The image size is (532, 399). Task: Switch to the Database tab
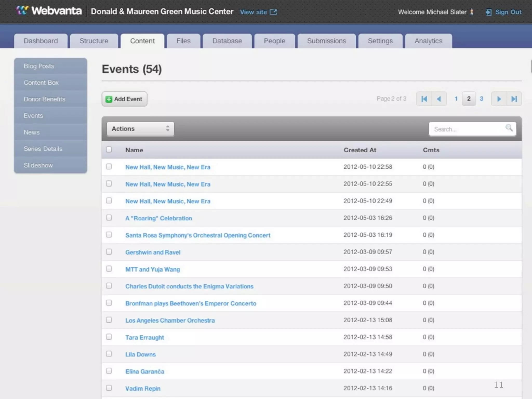(x=227, y=41)
